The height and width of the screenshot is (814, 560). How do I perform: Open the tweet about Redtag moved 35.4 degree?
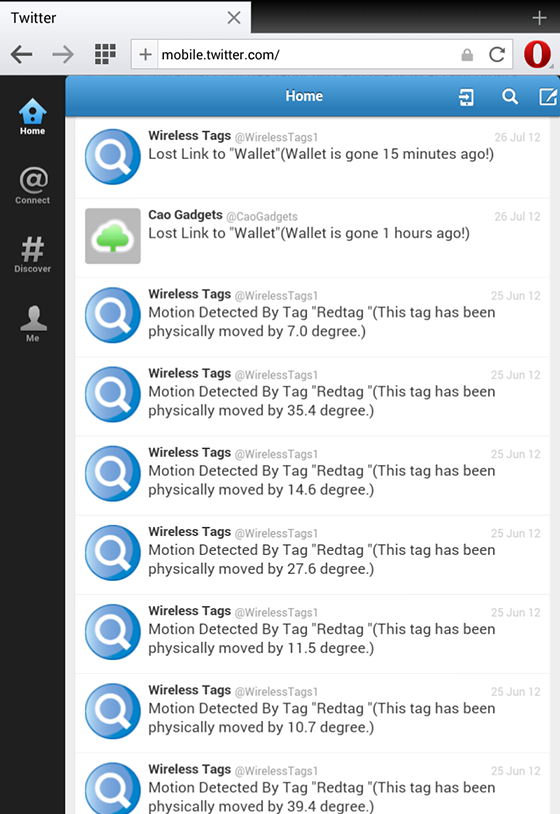pyautogui.click(x=312, y=397)
